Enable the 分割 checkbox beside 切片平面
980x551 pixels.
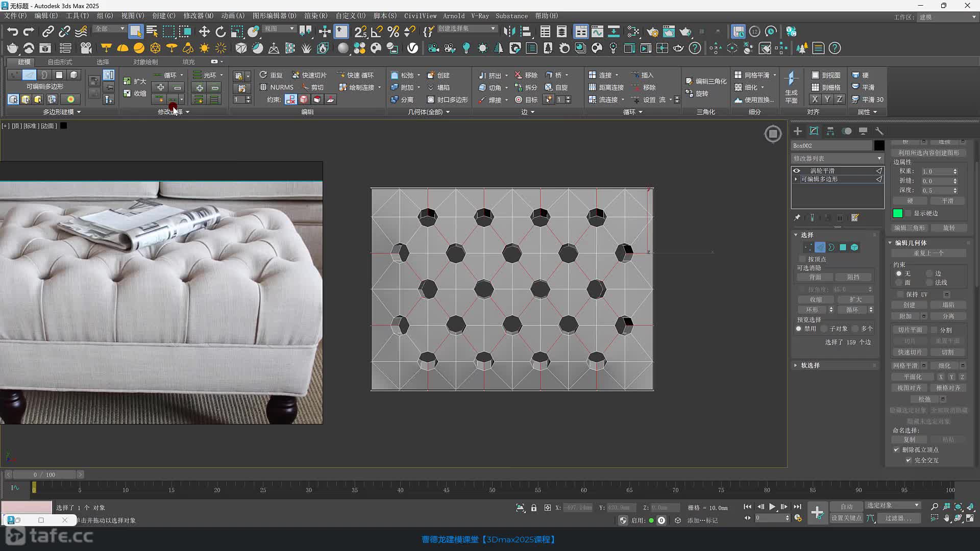click(x=934, y=330)
